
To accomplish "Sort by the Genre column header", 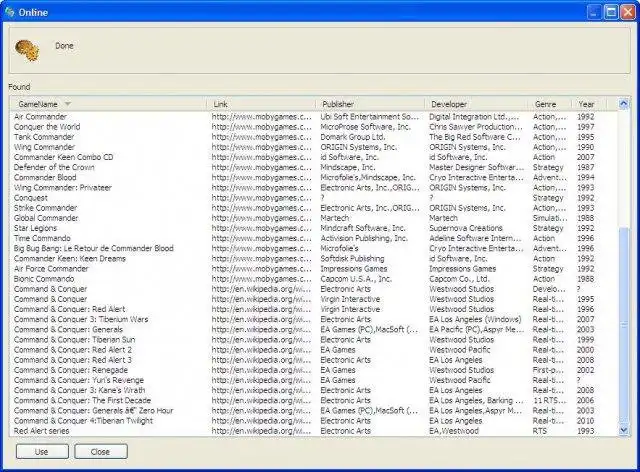I will [x=550, y=104].
